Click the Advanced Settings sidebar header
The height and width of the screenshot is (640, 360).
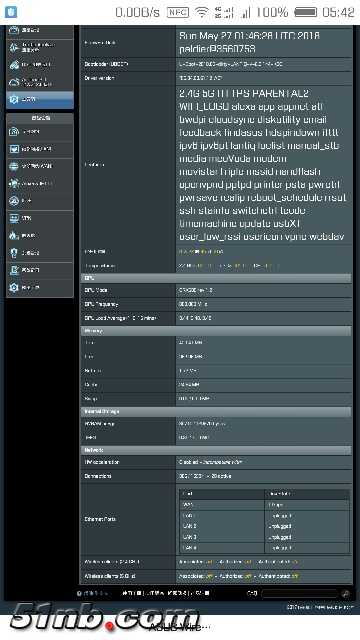pos(40,118)
